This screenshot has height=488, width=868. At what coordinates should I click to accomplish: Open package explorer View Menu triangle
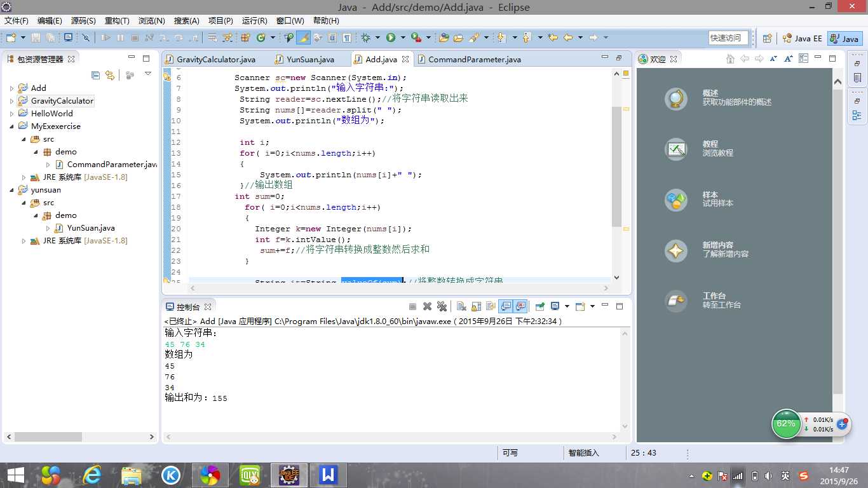click(x=148, y=74)
